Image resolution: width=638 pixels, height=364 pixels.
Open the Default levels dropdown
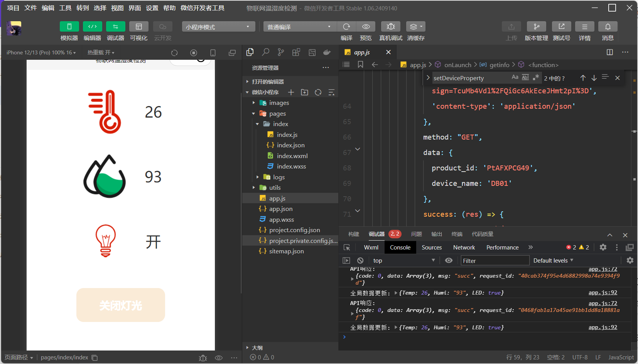[553, 261]
